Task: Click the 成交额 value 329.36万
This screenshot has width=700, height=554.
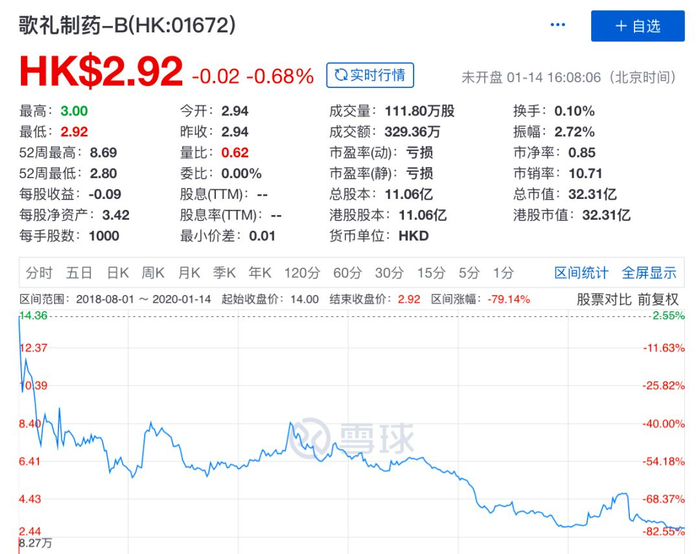Action: [x=412, y=132]
